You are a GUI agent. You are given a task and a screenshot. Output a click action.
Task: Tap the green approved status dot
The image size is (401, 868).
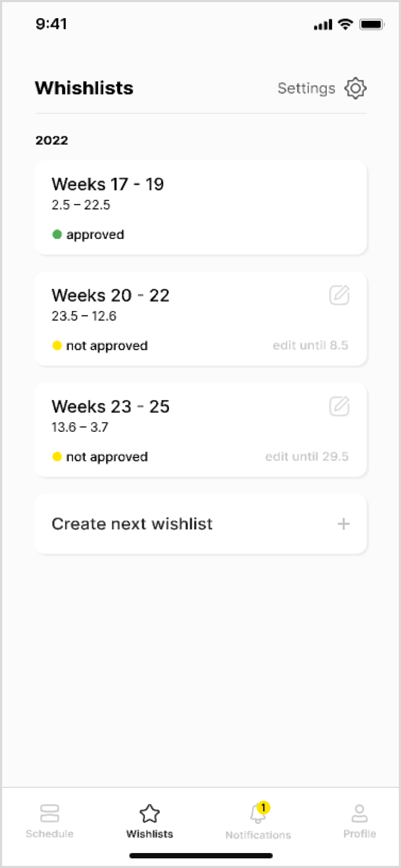pos(57,234)
